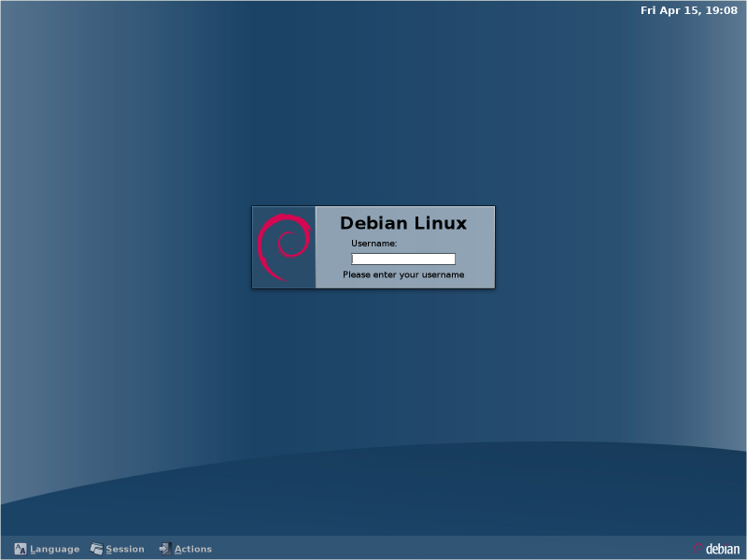The width and height of the screenshot is (747, 560).
Task: Click the Username input field
Action: point(403,259)
